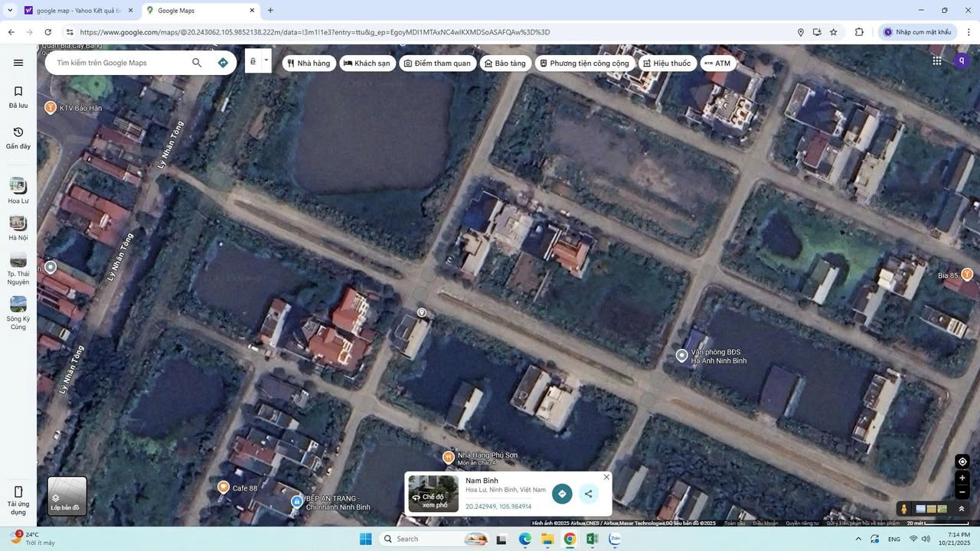Screen dimensions: 980x551
Task: Zoom in using the plus icon
Action: [962, 478]
